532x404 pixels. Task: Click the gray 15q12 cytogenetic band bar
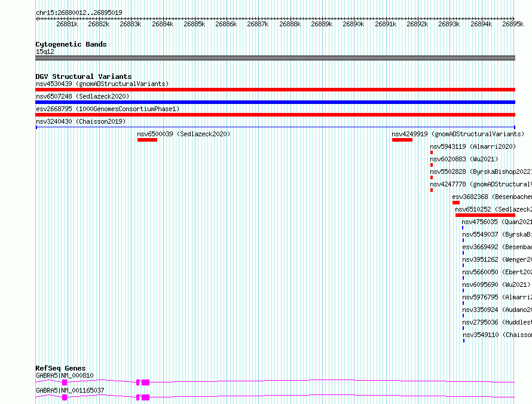275,58
